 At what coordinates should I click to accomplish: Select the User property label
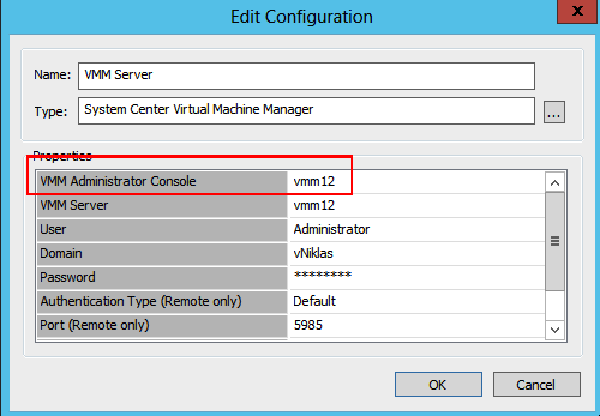pos(162,230)
